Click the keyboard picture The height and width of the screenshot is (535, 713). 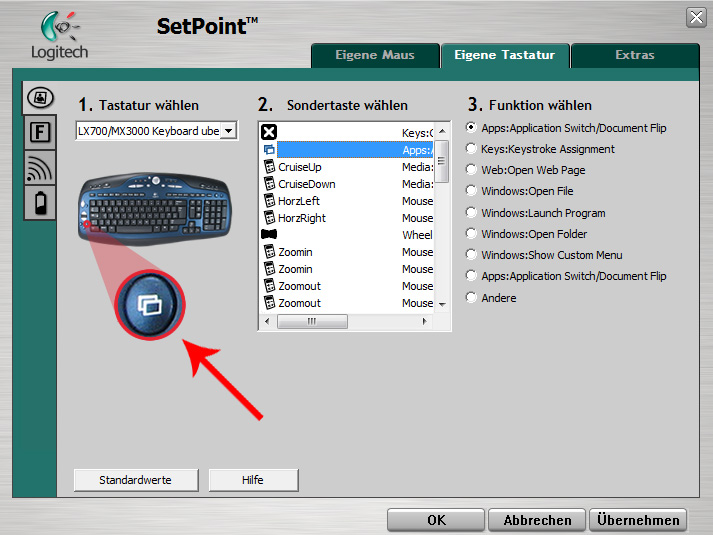(155, 208)
